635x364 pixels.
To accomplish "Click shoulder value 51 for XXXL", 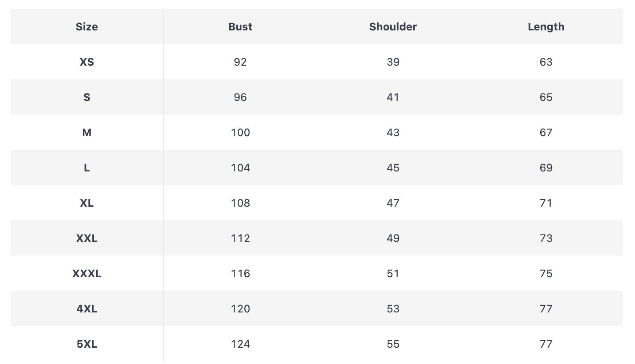I will (x=393, y=274).
